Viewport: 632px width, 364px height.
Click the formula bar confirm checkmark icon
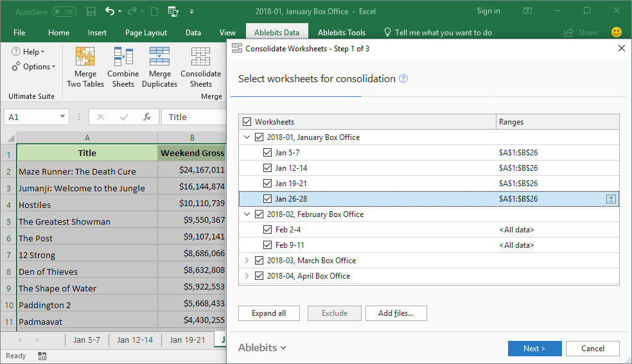coord(124,117)
